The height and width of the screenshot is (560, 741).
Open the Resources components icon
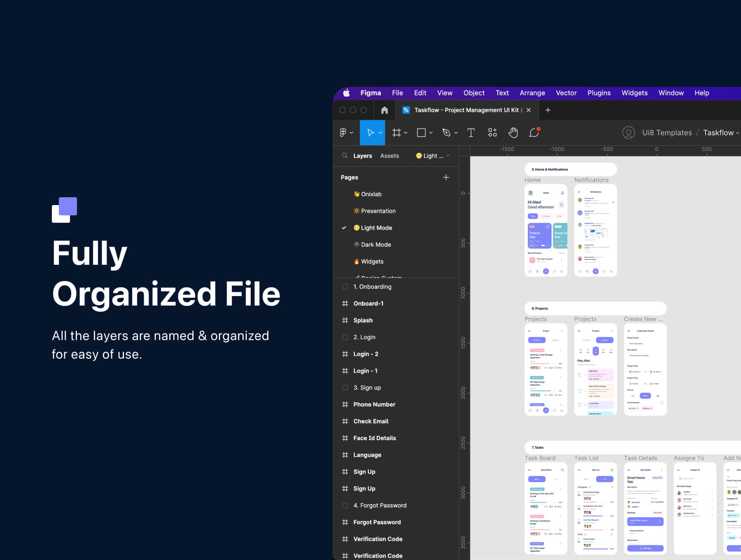pyautogui.click(x=492, y=133)
